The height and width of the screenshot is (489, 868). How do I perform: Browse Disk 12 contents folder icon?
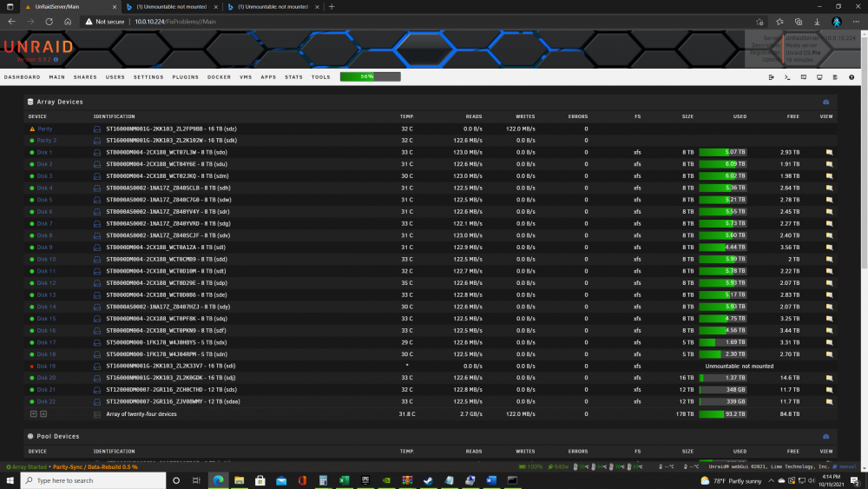point(829,283)
